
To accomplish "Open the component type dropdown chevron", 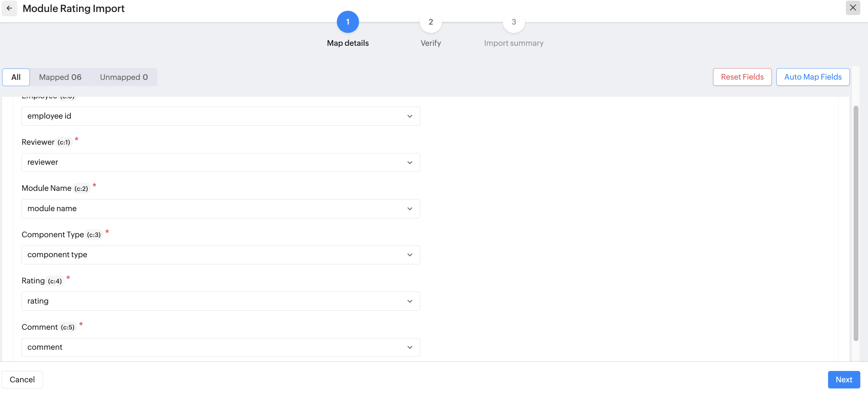I will coord(409,255).
